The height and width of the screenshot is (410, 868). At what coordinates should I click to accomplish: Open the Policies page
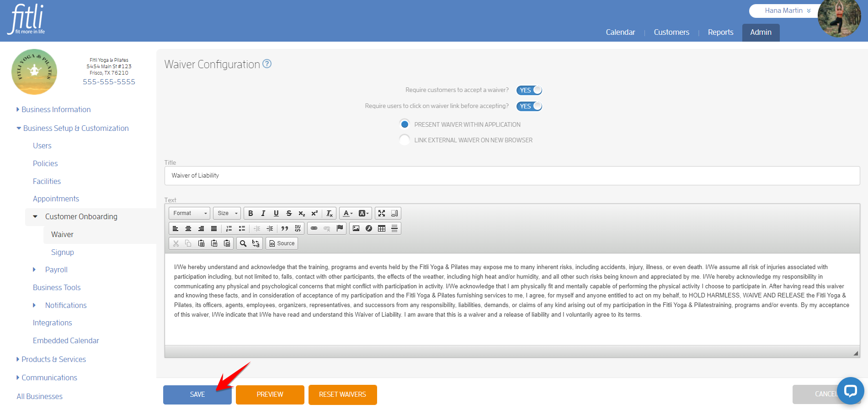point(45,164)
